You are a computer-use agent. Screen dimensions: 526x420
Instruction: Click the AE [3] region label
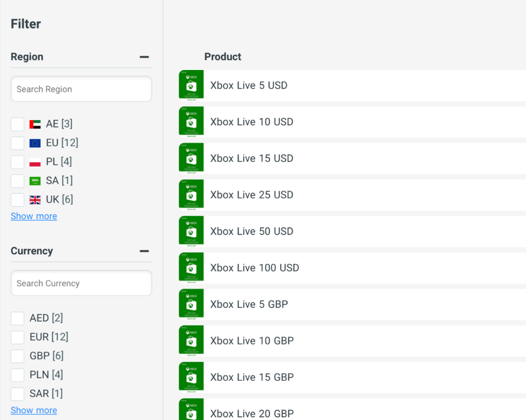pyautogui.click(x=59, y=124)
